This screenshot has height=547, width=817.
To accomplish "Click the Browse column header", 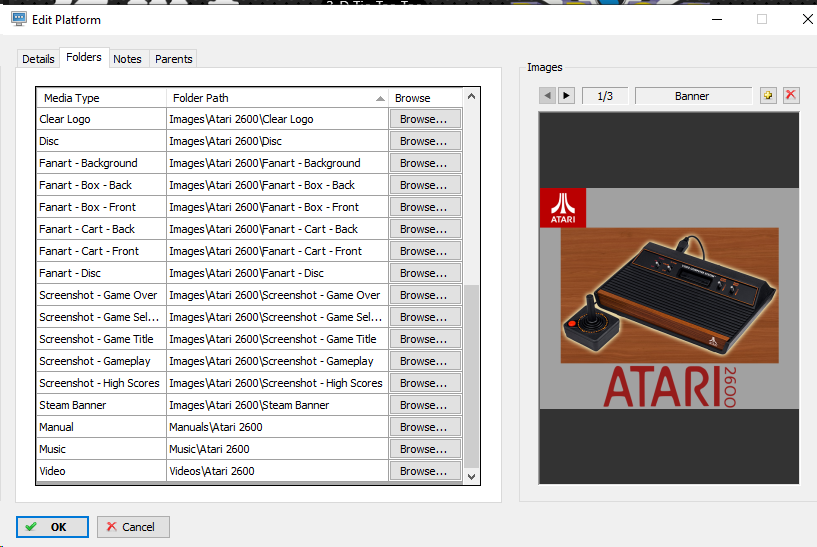I will click(x=425, y=98).
